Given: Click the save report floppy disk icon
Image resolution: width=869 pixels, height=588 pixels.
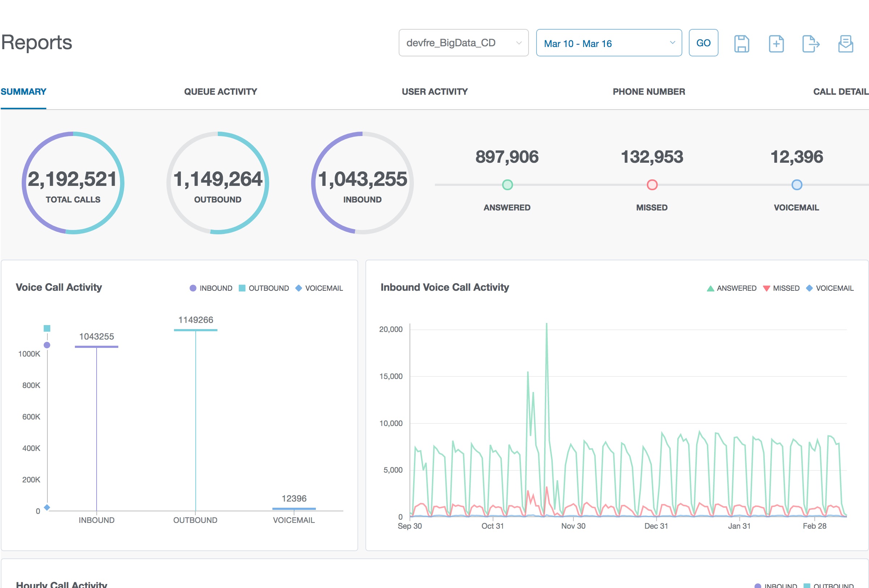Looking at the screenshot, I should coord(742,44).
